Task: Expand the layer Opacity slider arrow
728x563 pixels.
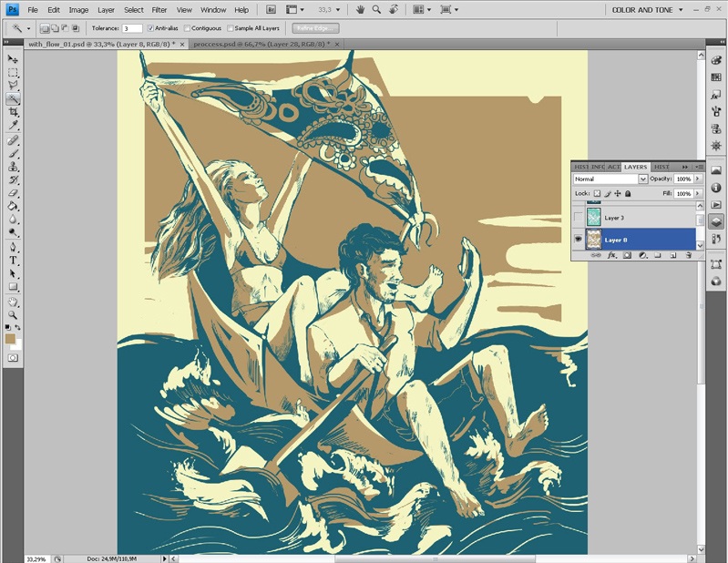Action: pyautogui.click(x=698, y=179)
